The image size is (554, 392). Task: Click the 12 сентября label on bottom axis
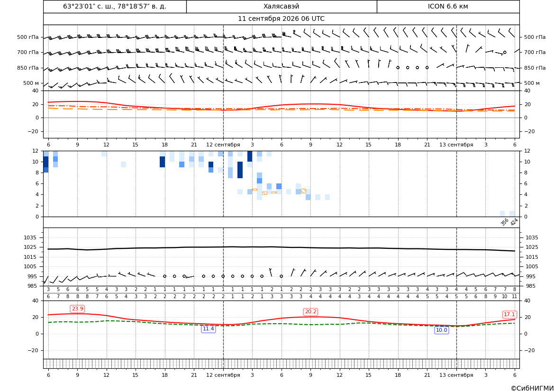pos(223,375)
